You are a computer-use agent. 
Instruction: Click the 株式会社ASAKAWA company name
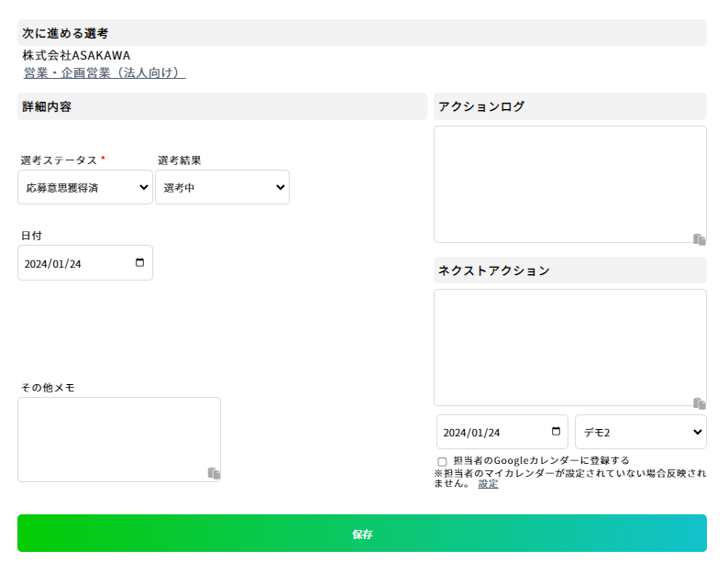click(x=77, y=55)
